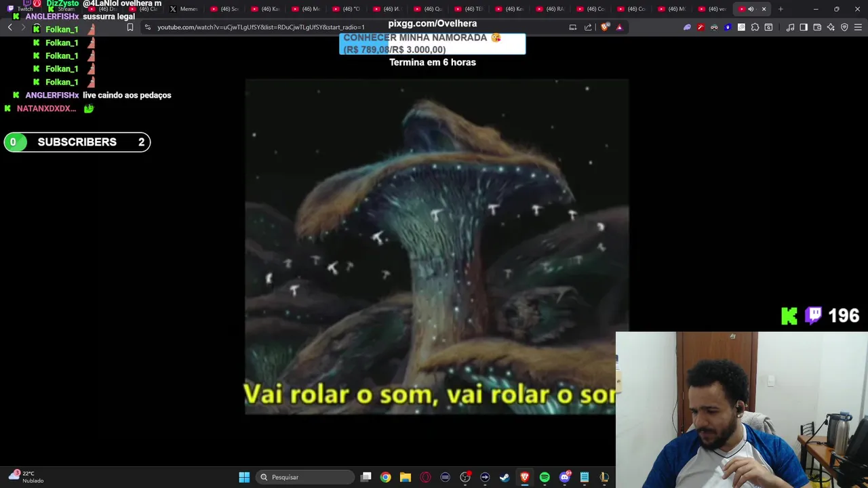Viewport: 868px width, 488px height.
Task: Open Steam from the taskbar
Action: 505,477
